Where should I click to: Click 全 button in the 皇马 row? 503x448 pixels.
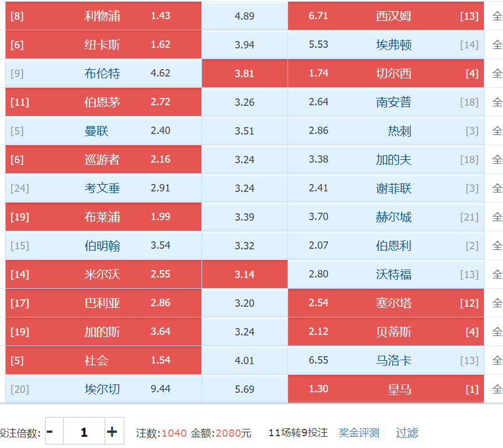tap(497, 389)
